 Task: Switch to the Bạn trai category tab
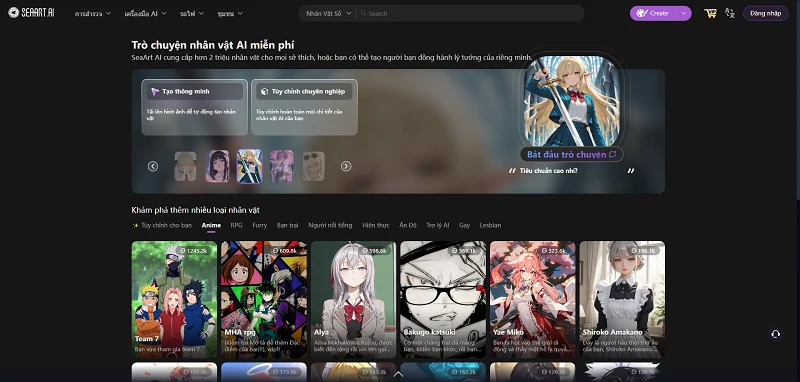tap(288, 225)
